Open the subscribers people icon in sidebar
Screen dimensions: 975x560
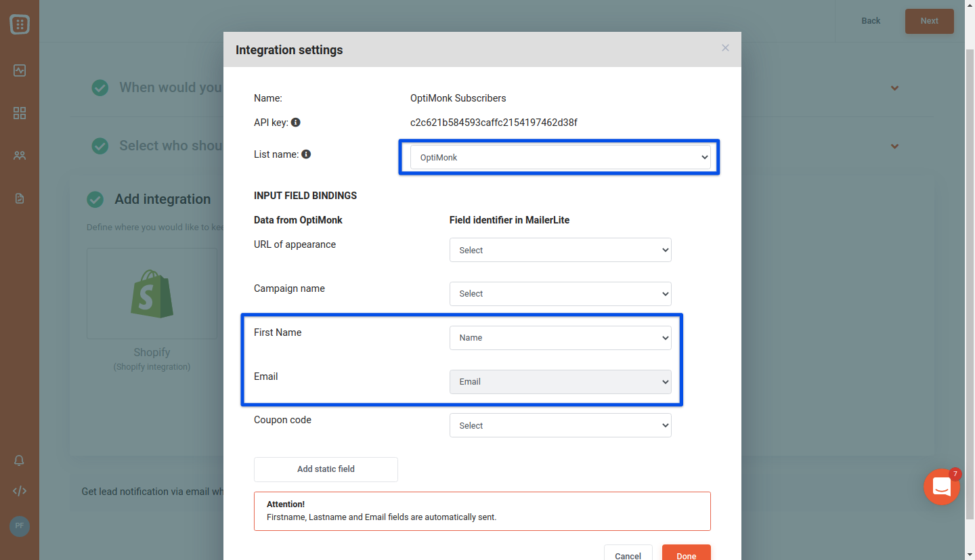pos(20,156)
